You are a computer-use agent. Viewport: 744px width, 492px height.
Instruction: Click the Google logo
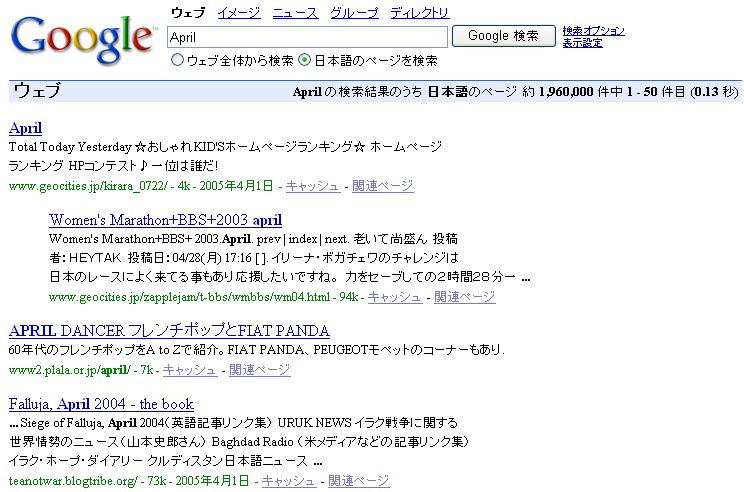82,39
